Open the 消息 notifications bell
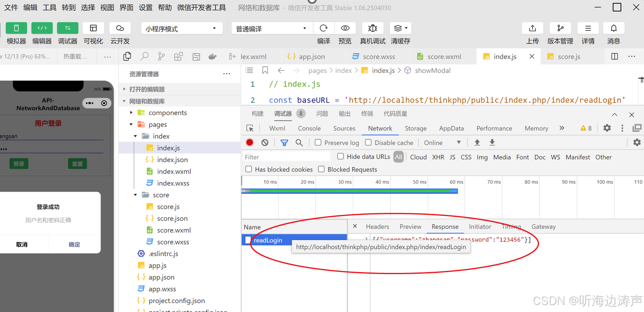644x312 pixels. click(614, 28)
